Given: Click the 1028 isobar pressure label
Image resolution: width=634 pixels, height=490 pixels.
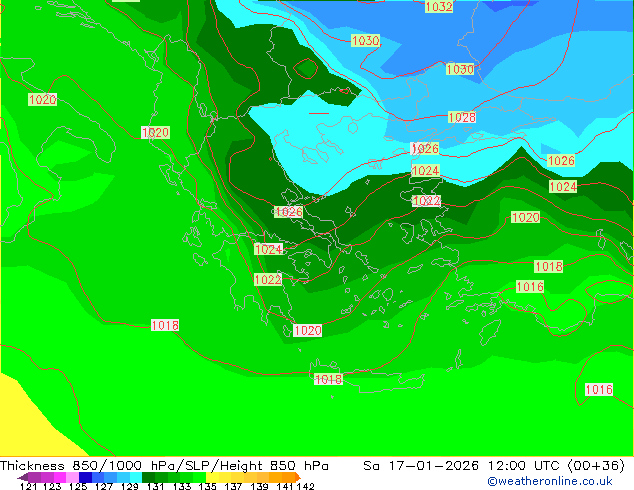Looking at the screenshot, I should 462,117.
